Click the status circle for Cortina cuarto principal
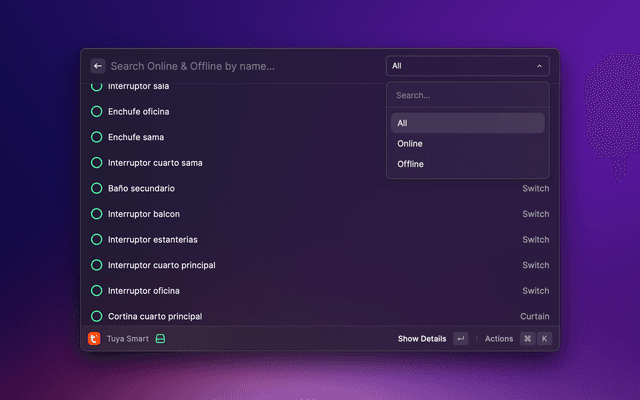Viewport: 640px width, 400px height. point(97,316)
